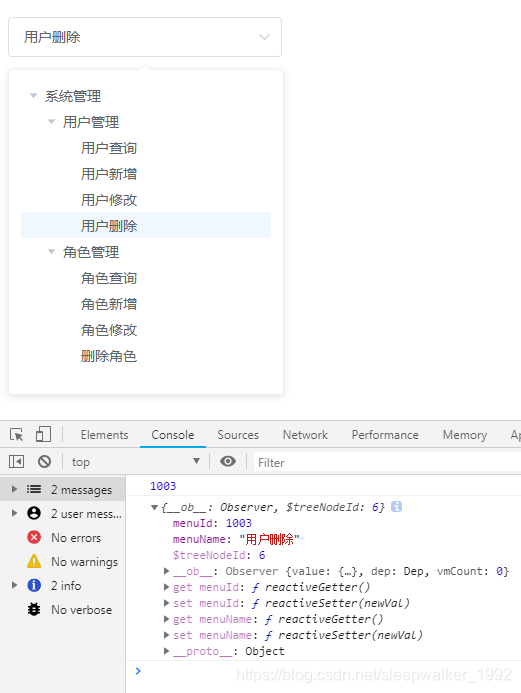Select 用户查询 tree item
The height and width of the screenshot is (693, 521).
[x=109, y=148]
